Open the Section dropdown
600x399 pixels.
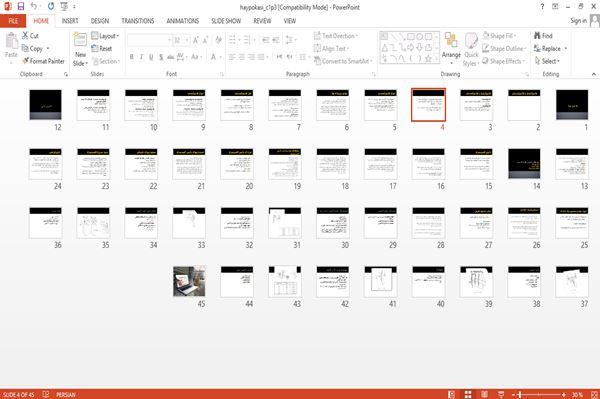[x=106, y=61]
